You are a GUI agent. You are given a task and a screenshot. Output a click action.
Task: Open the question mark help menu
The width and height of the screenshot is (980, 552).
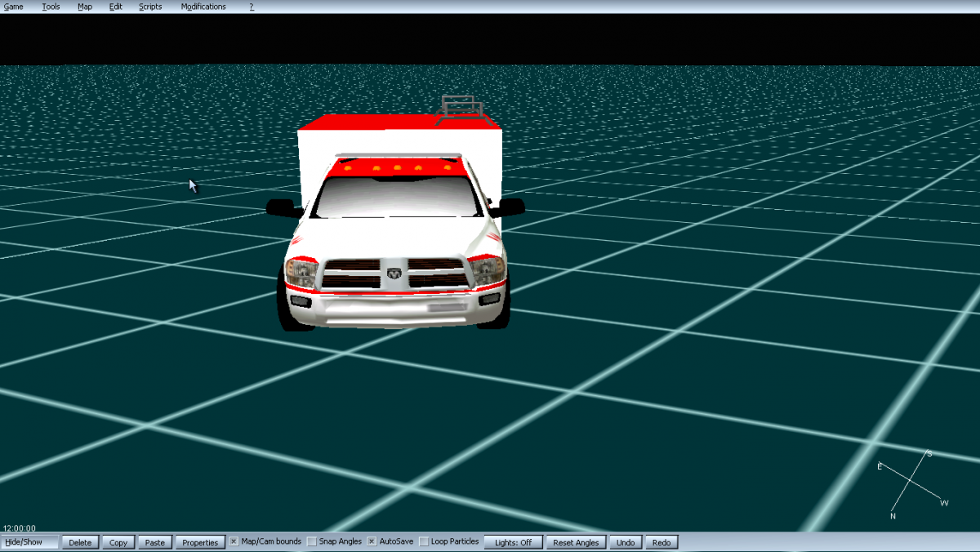pos(252,7)
